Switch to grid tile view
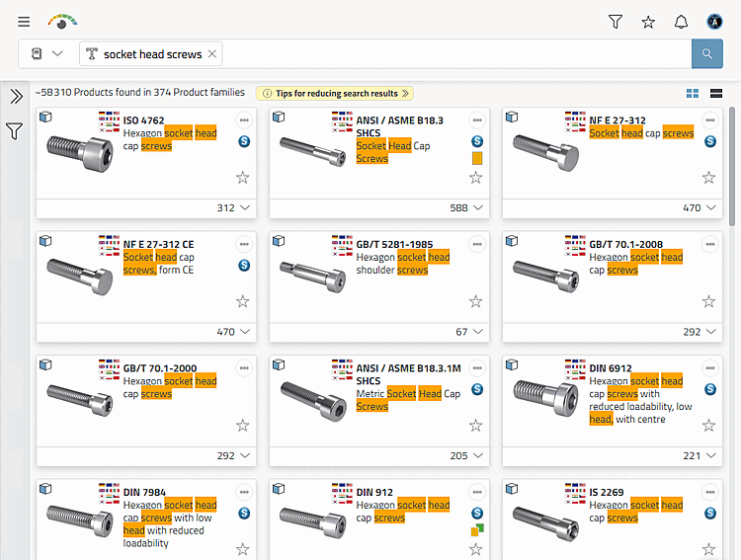 click(693, 94)
